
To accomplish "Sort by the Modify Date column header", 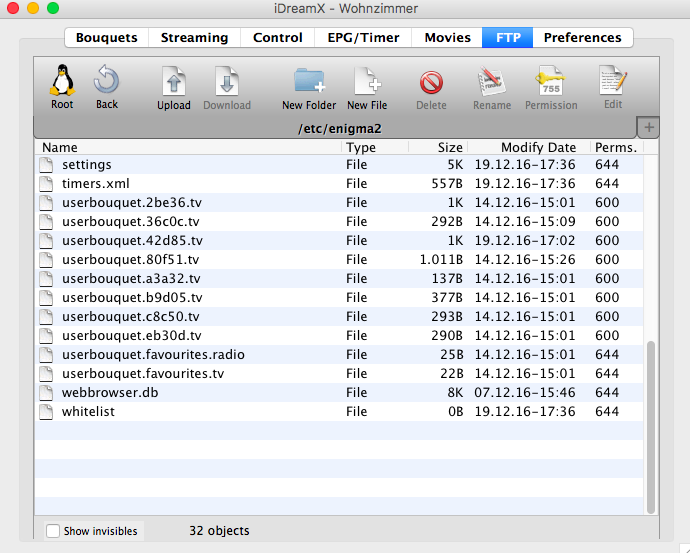I will (x=529, y=147).
